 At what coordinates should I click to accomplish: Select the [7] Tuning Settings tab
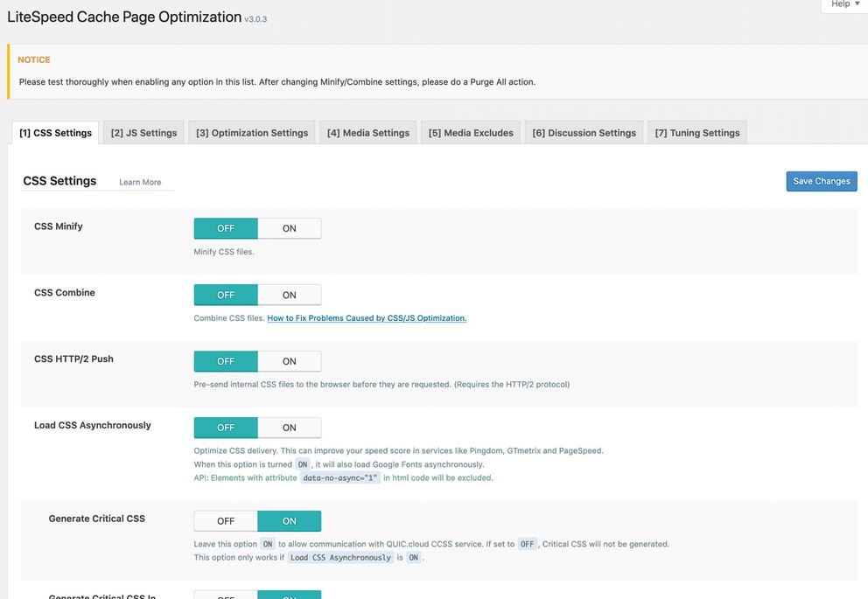[x=697, y=133]
